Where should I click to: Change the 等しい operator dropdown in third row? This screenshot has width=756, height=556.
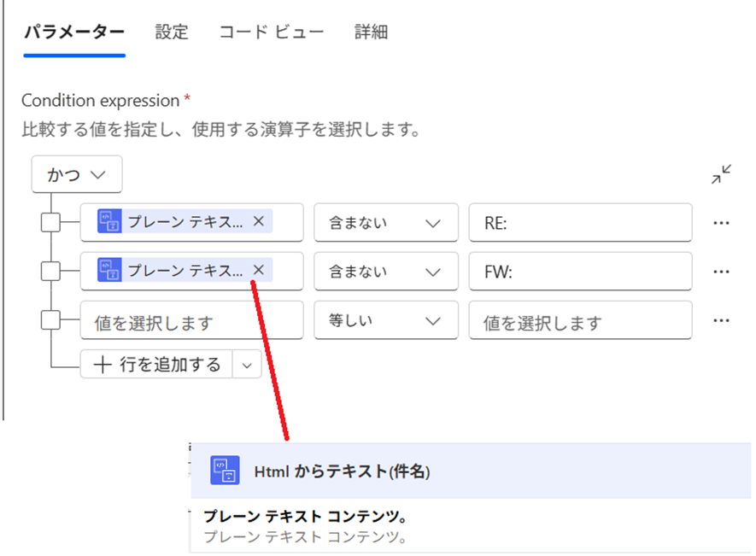pos(386,320)
